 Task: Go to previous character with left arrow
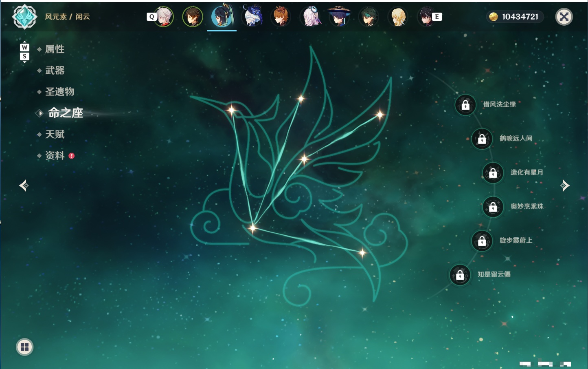(24, 186)
